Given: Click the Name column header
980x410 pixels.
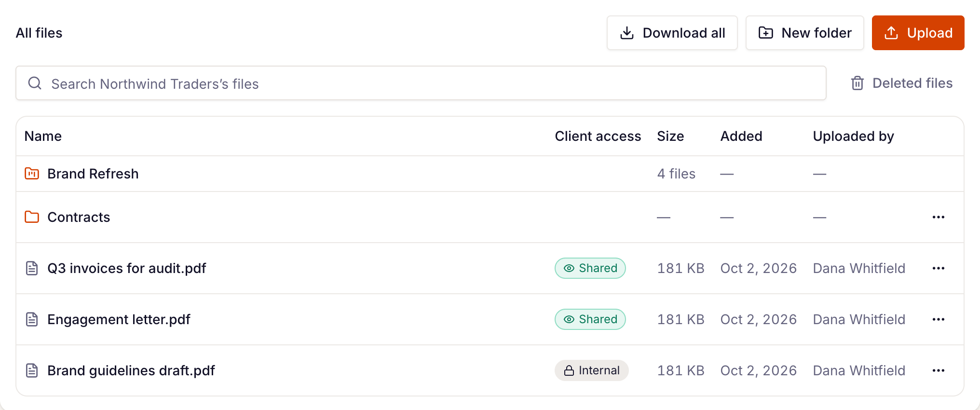Looking at the screenshot, I should click(x=43, y=136).
